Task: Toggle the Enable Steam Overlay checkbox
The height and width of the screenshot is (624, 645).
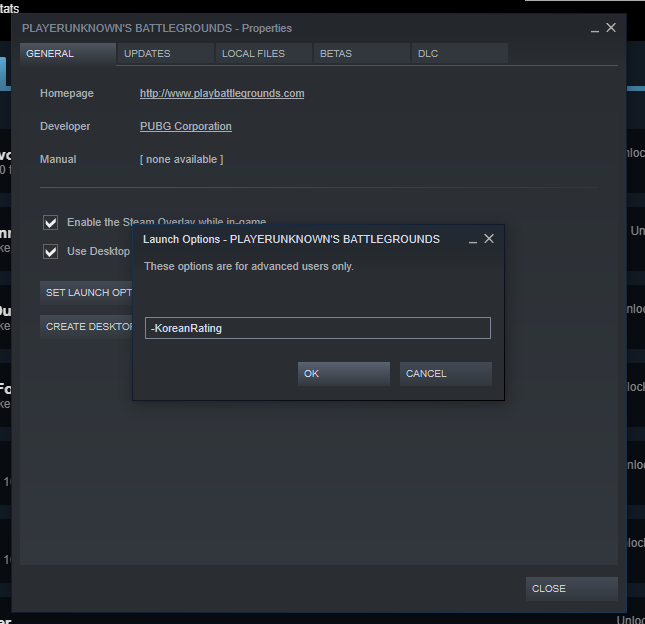Action: click(x=51, y=223)
